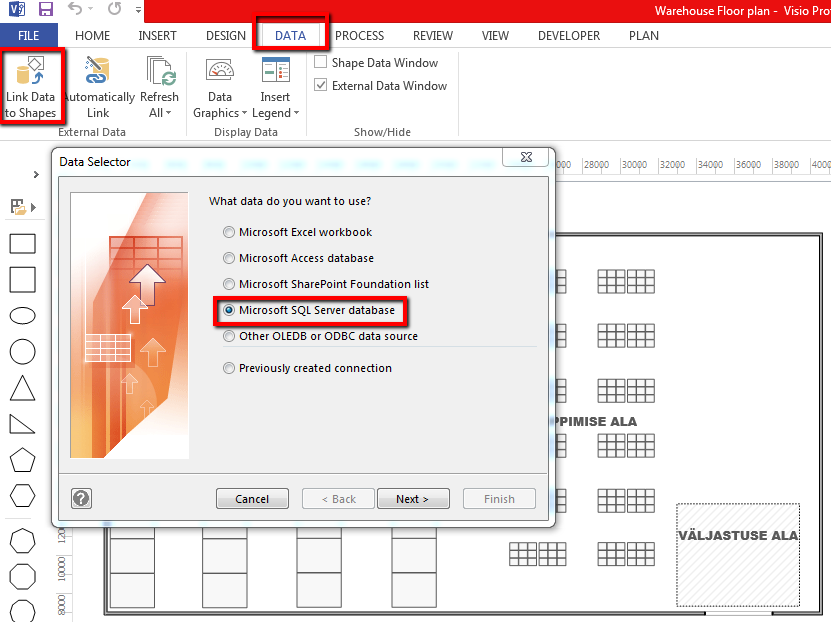Image resolution: width=831 pixels, height=622 pixels.
Task: Switch to the REVIEW tab
Action: click(x=433, y=35)
